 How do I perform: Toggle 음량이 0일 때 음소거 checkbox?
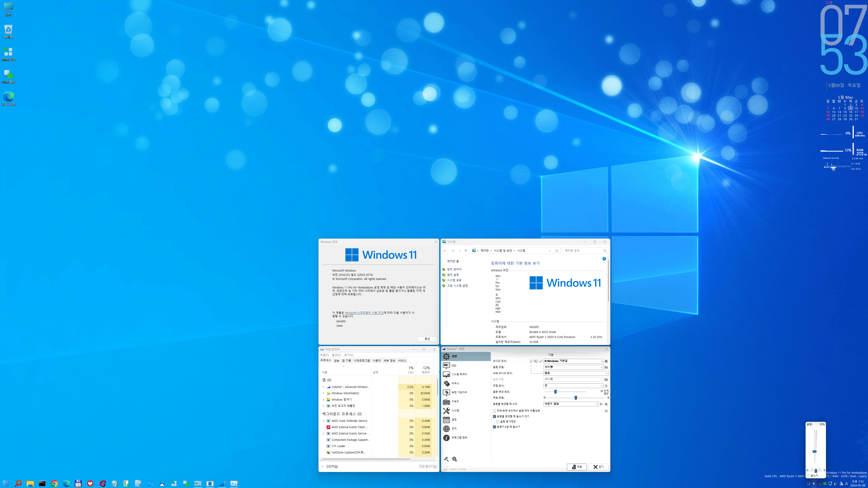pyautogui.click(x=494, y=427)
